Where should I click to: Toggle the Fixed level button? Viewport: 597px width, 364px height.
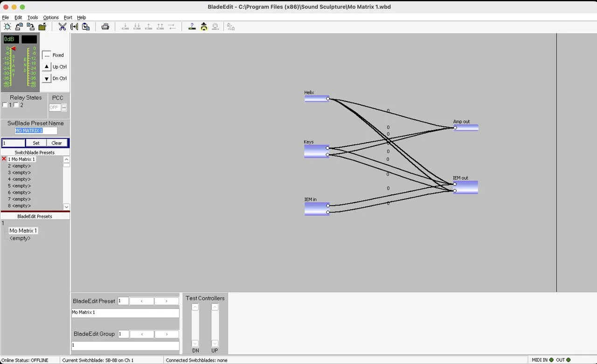[x=47, y=55]
